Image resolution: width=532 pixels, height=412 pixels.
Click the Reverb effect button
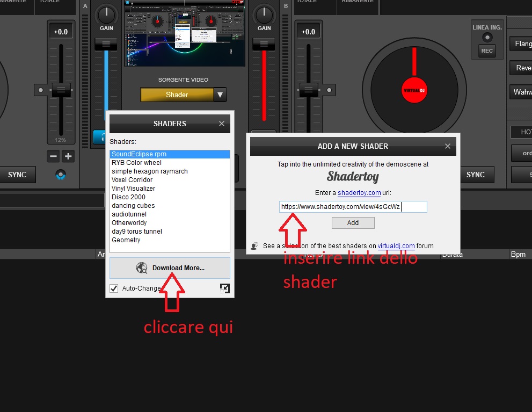point(521,68)
